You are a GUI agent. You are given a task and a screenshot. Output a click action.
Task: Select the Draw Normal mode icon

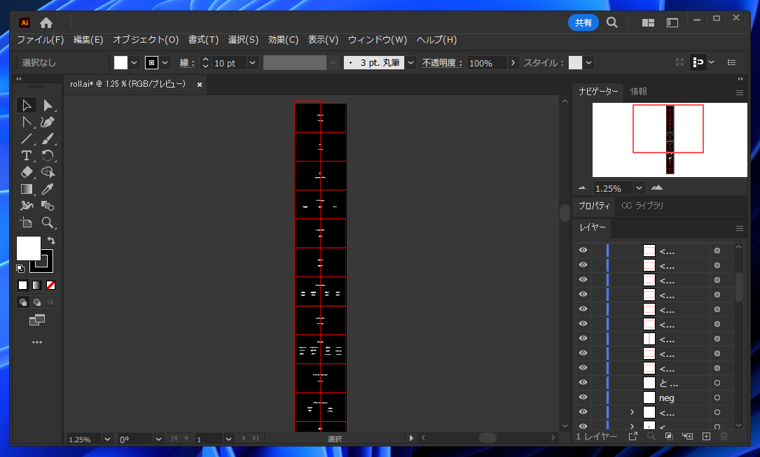(x=23, y=302)
